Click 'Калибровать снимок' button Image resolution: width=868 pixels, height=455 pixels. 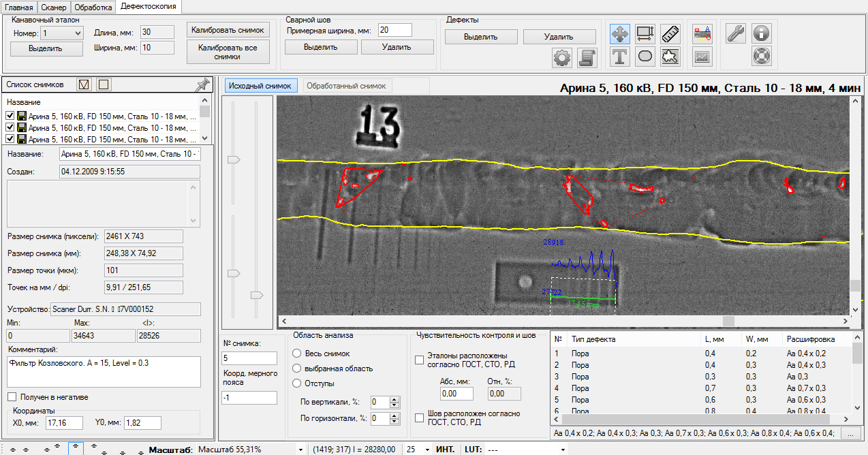(x=228, y=30)
